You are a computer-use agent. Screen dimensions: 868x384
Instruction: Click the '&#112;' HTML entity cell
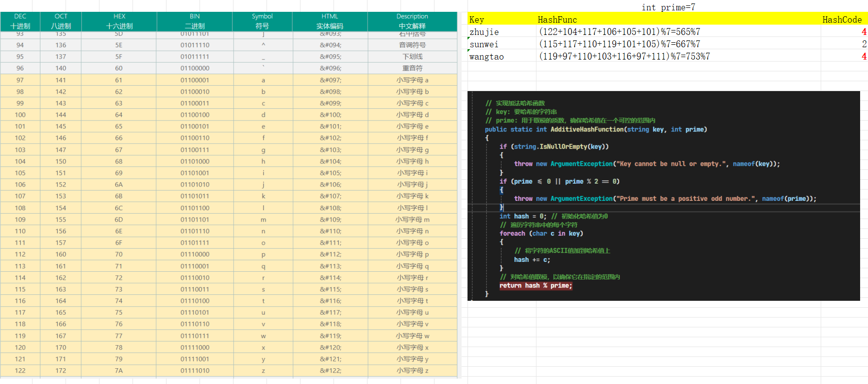click(x=330, y=255)
